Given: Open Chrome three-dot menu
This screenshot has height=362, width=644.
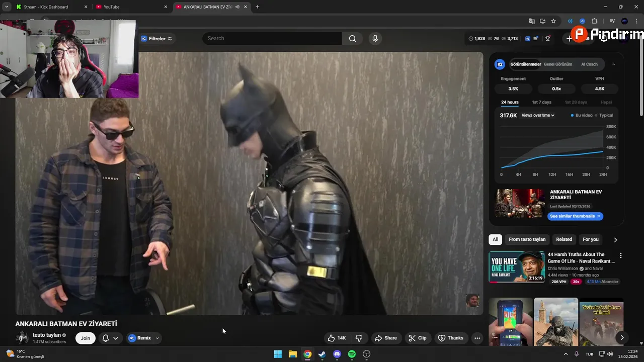Looking at the screenshot, I should click(x=636, y=21).
